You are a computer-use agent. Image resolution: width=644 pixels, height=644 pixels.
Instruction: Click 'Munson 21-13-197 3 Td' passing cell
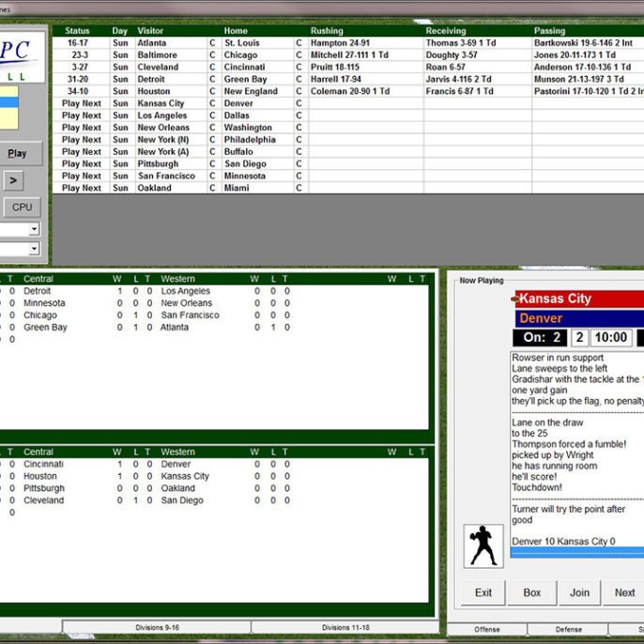pos(588,79)
